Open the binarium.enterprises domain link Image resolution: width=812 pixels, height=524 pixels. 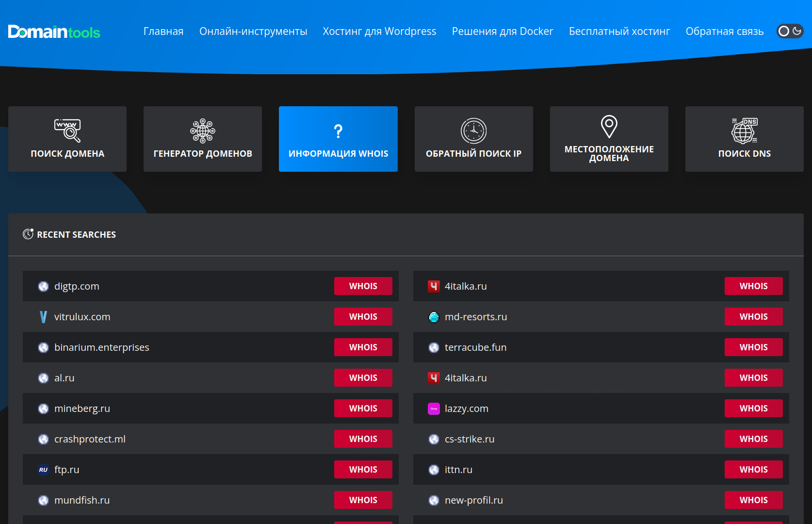pyautogui.click(x=102, y=347)
